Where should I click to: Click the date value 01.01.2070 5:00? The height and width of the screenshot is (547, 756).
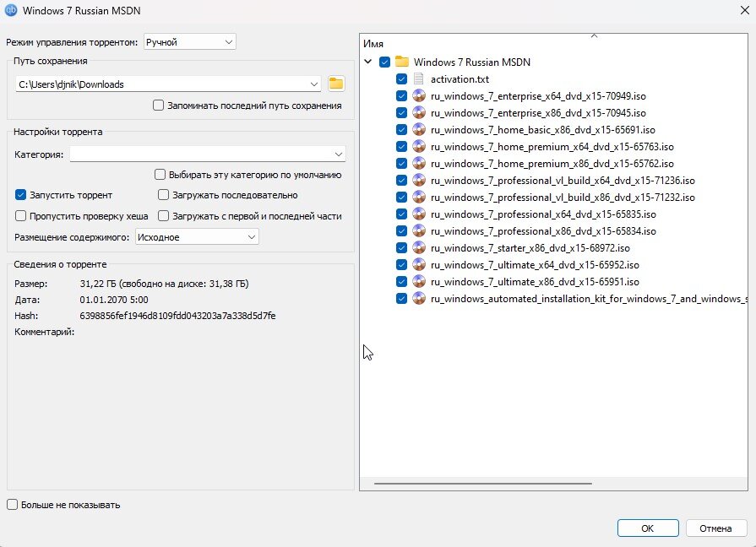point(114,300)
